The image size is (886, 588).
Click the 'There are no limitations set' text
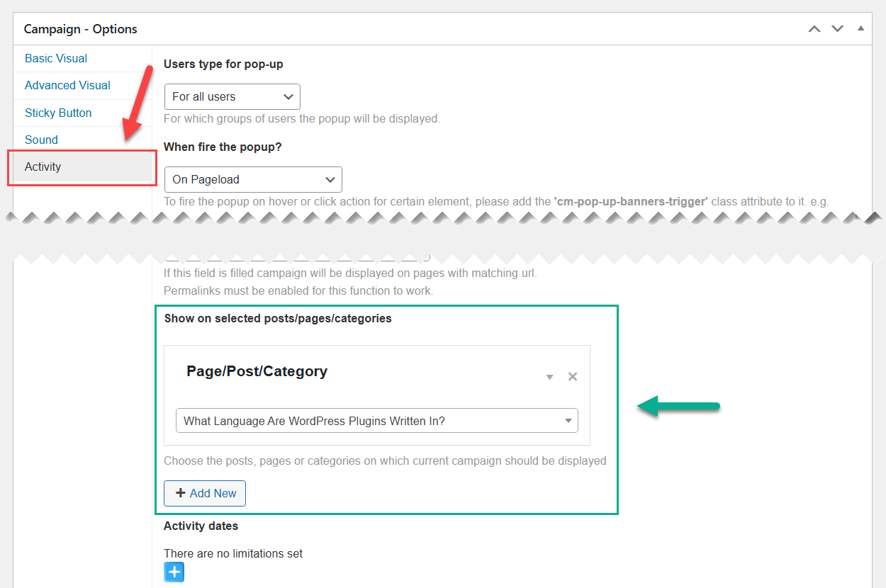(x=233, y=553)
